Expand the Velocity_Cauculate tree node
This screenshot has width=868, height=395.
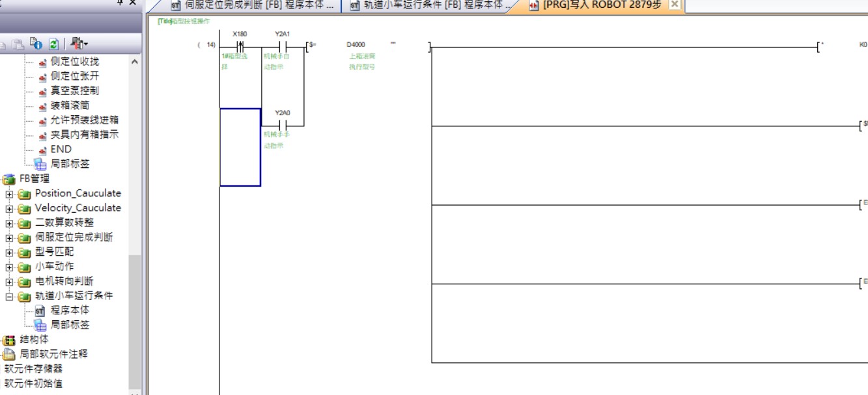[10, 209]
